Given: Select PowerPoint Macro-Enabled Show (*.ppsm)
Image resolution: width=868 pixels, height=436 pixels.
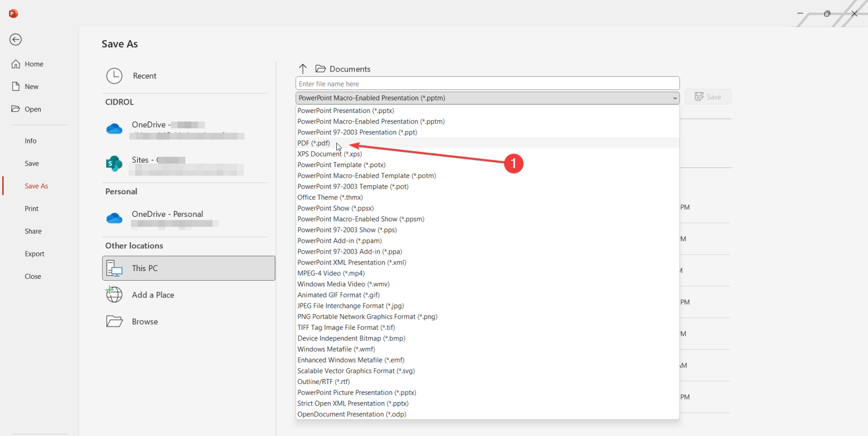Looking at the screenshot, I should tap(487, 219).
